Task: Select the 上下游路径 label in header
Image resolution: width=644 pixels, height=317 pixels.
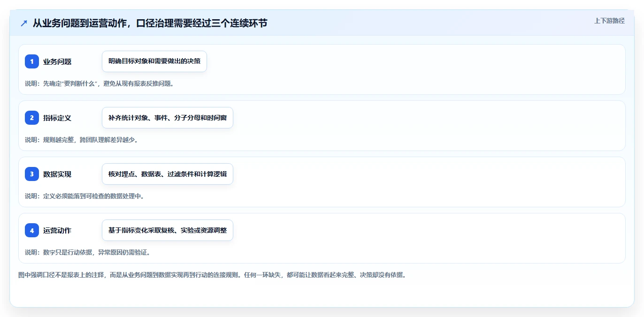Action: pyautogui.click(x=609, y=21)
